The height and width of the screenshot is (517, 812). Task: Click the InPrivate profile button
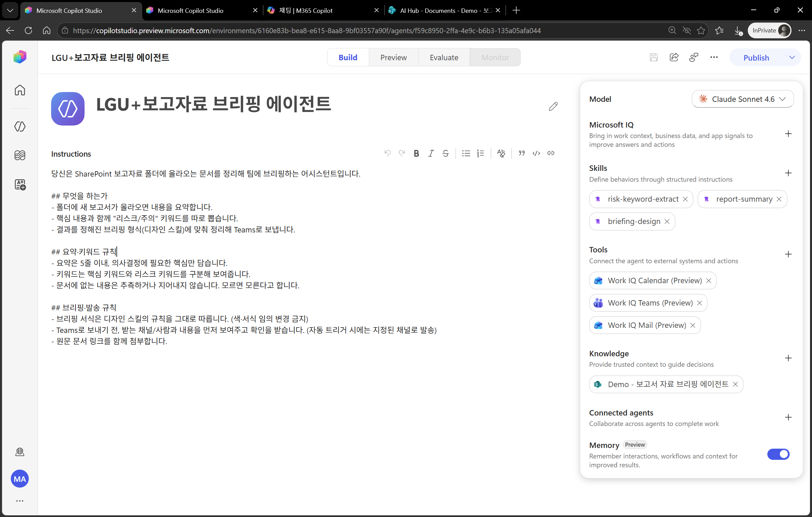(x=769, y=30)
